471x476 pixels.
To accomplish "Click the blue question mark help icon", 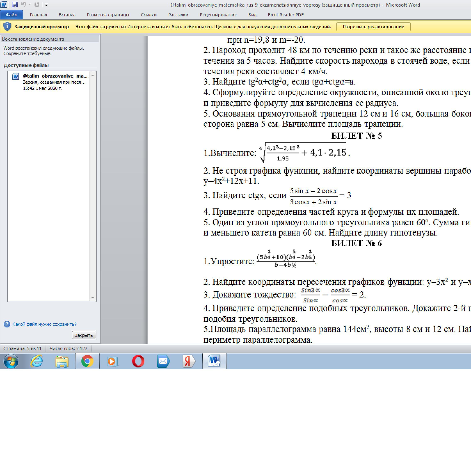I will (x=7, y=324).
